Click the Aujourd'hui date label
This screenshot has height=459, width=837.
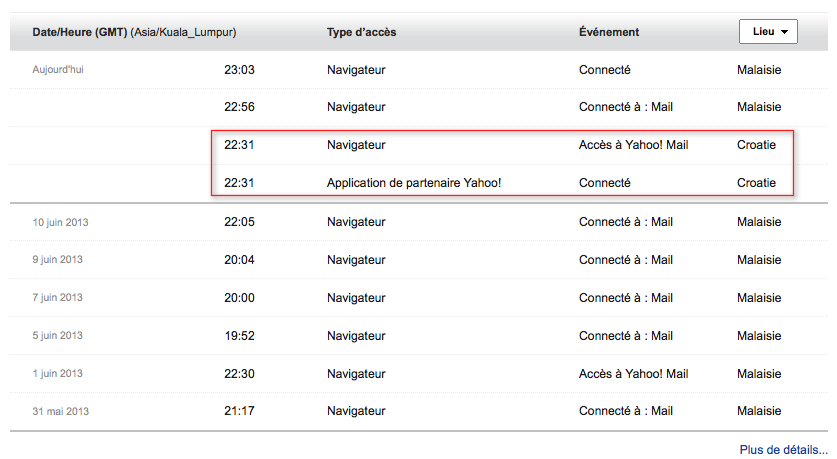pos(58,69)
